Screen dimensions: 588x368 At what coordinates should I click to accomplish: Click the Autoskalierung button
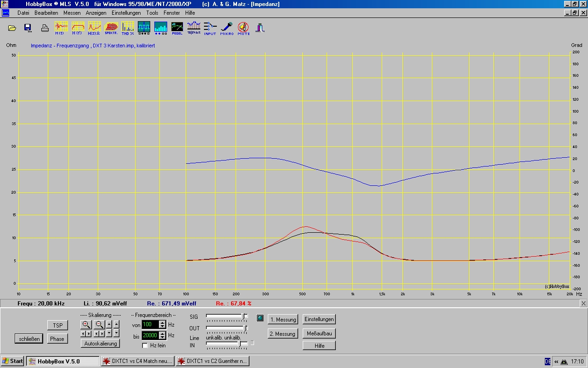pyautogui.click(x=101, y=343)
